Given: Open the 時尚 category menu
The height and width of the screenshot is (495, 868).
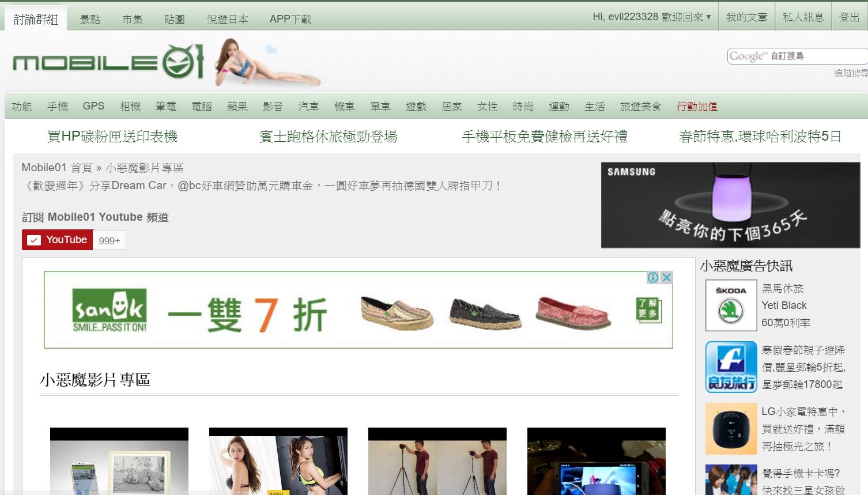Looking at the screenshot, I should point(523,107).
